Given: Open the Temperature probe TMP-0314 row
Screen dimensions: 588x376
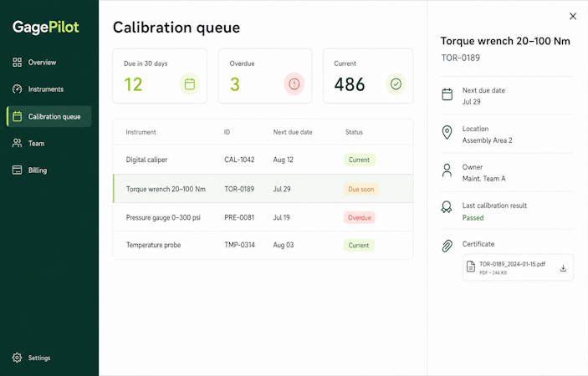Looking at the screenshot, I should tap(263, 245).
